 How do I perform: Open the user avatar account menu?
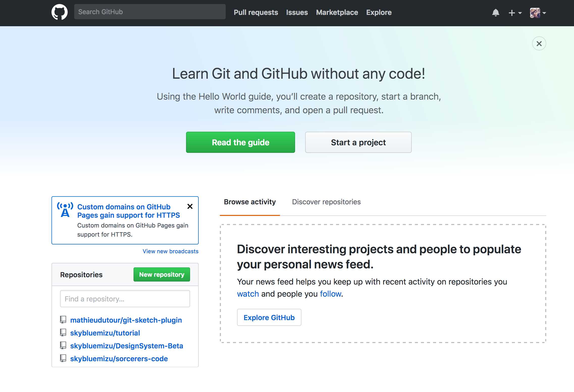538,13
